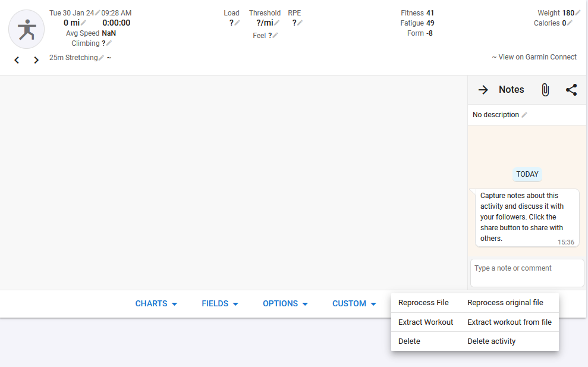The image size is (588, 367).
Task: Click the Fitness 41 value
Action: [430, 12]
